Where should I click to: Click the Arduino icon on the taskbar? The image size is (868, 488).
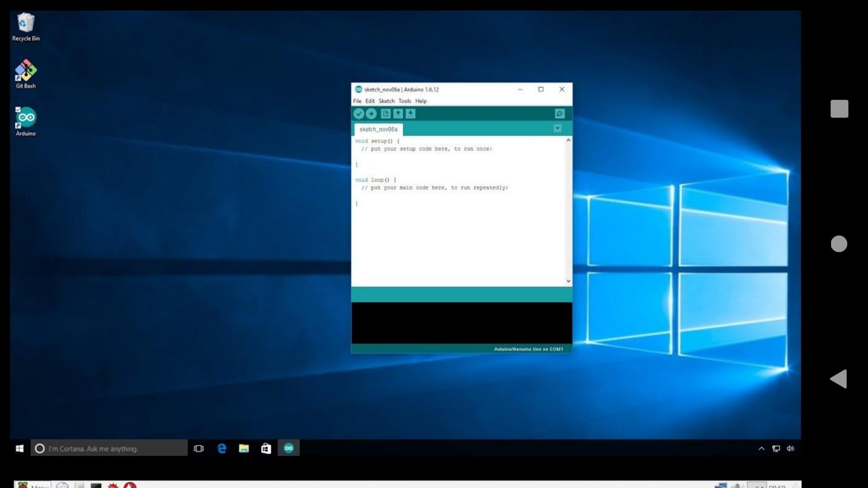(289, 448)
